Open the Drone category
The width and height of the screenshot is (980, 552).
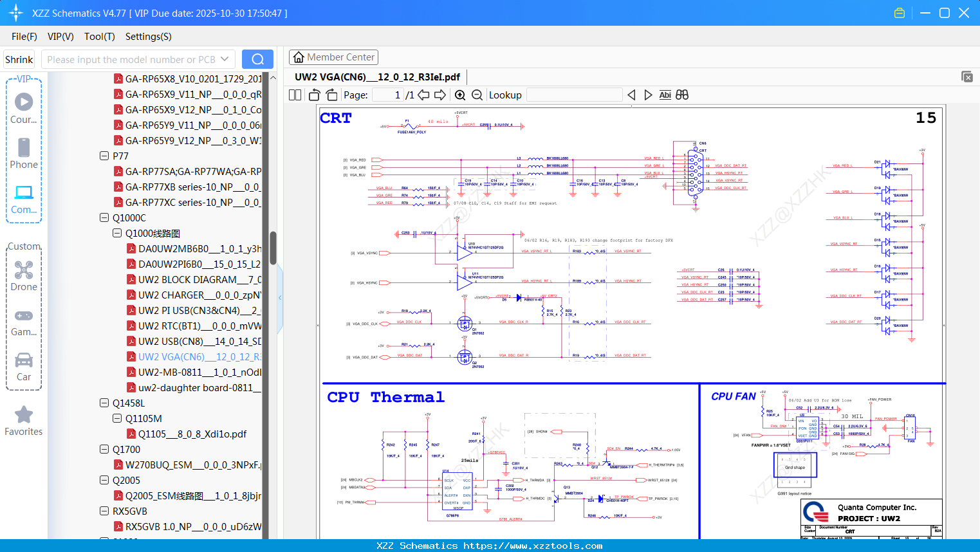[24, 276]
